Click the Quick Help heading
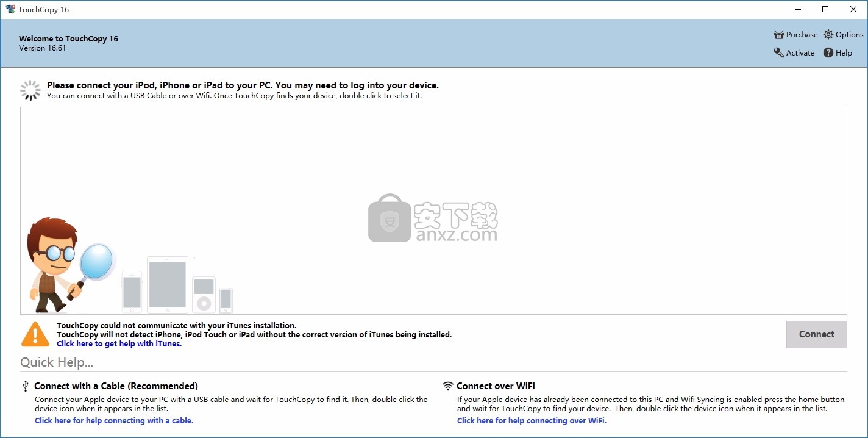This screenshot has height=438, width=868. tap(57, 363)
